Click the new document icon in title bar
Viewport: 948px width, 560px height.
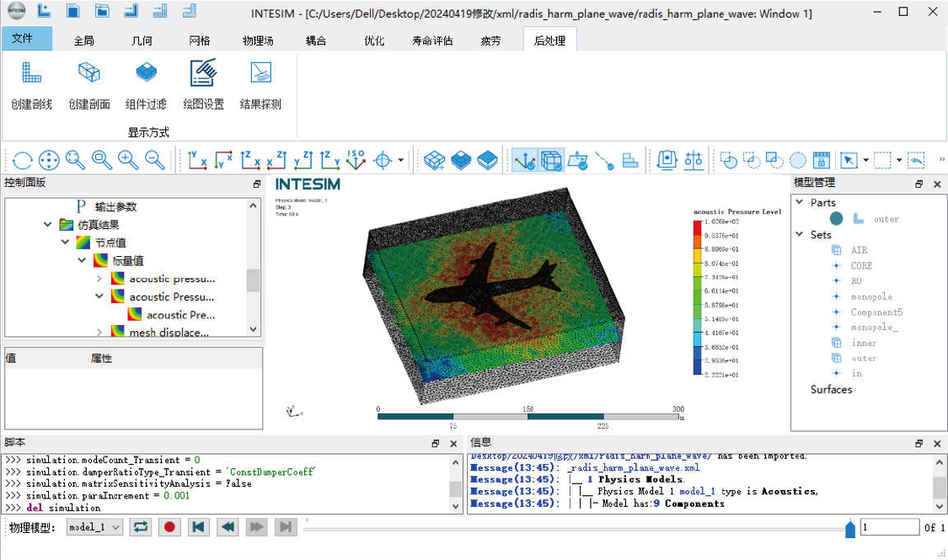pos(44,11)
